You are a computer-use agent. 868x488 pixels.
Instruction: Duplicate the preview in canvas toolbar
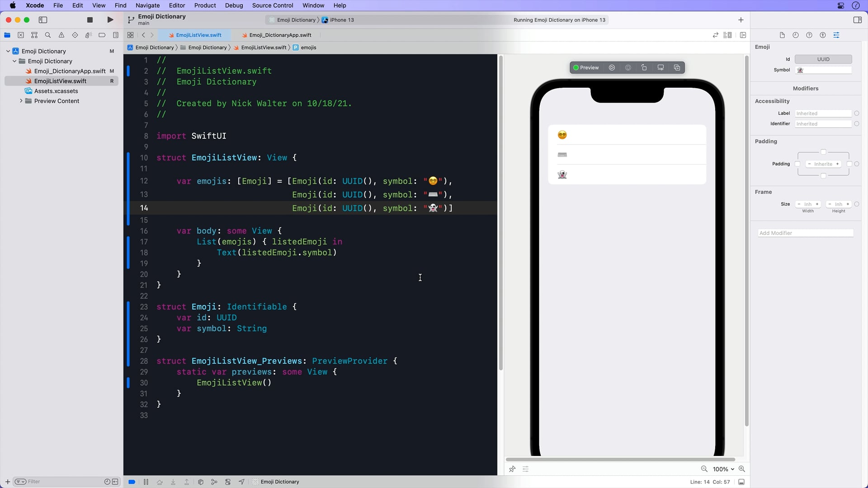coord(677,68)
